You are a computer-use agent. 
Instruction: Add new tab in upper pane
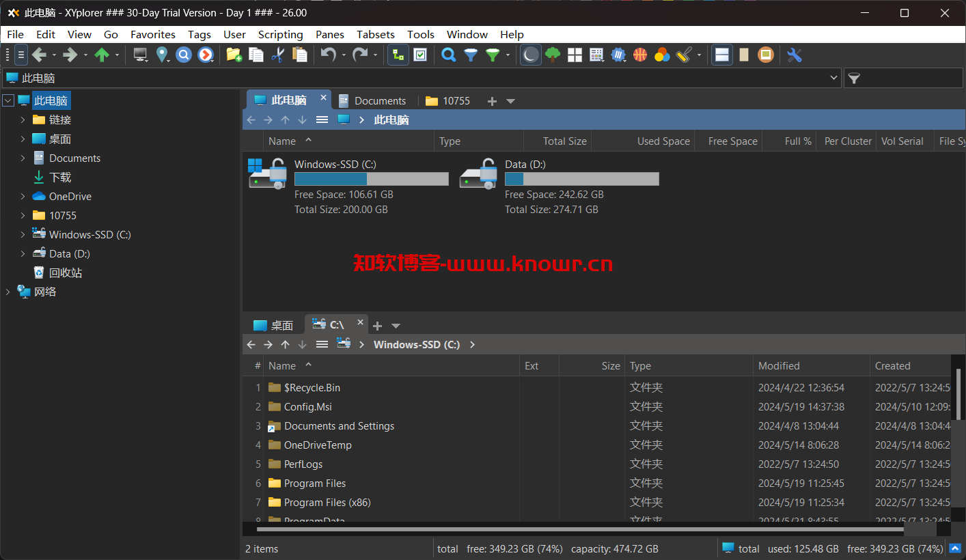pos(492,101)
